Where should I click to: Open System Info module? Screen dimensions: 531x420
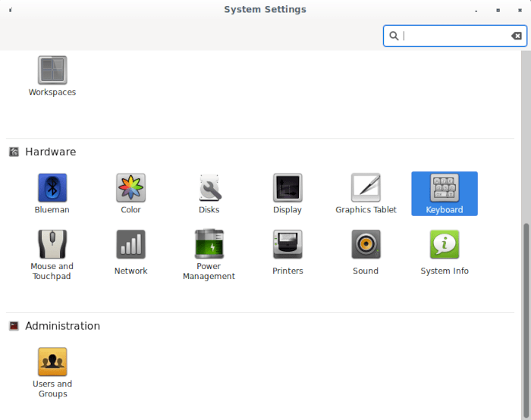[x=445, y=252]
